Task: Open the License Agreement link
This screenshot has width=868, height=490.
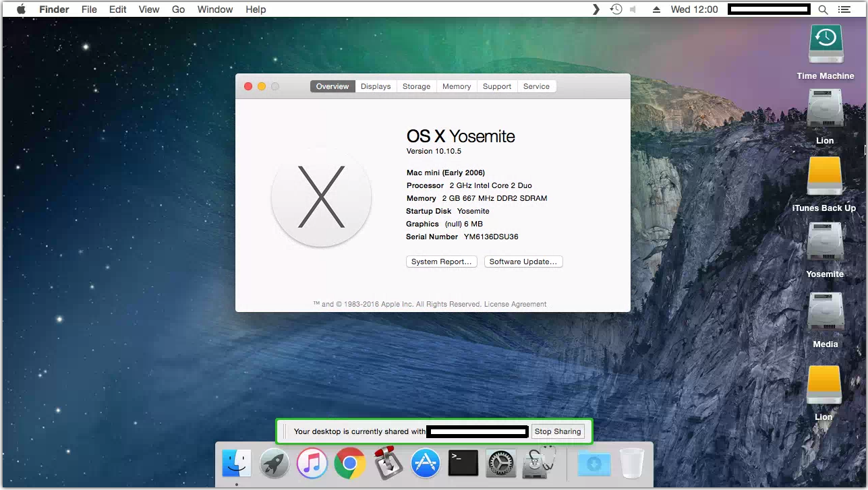Action: click(x=515, y=304)
